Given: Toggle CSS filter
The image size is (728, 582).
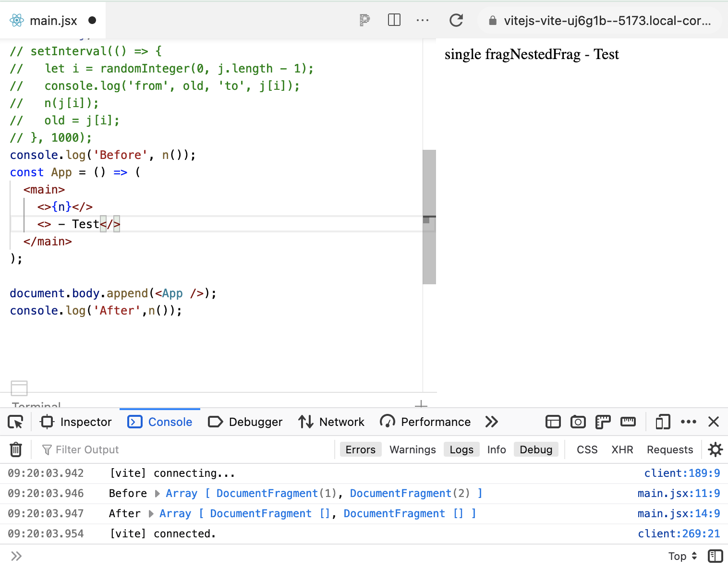Looking at the screenshot, I should tap(587, 449).
